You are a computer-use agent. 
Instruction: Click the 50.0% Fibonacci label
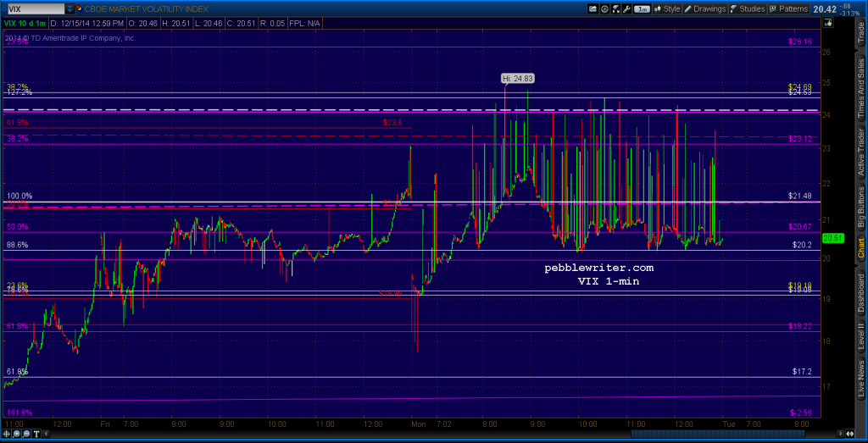click(17, 227)
